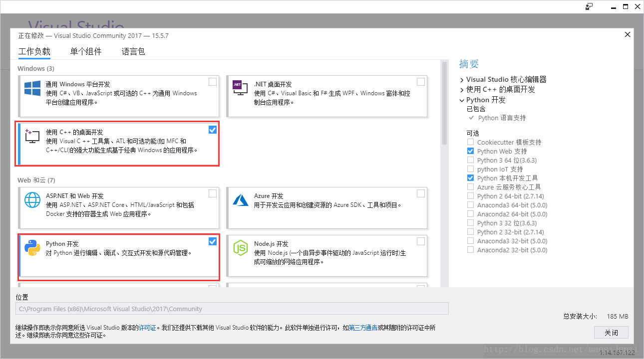The image size is (644, 359).
Task: Click the 关闭 button
Action: pyautogui.click(x=611, y=333)
